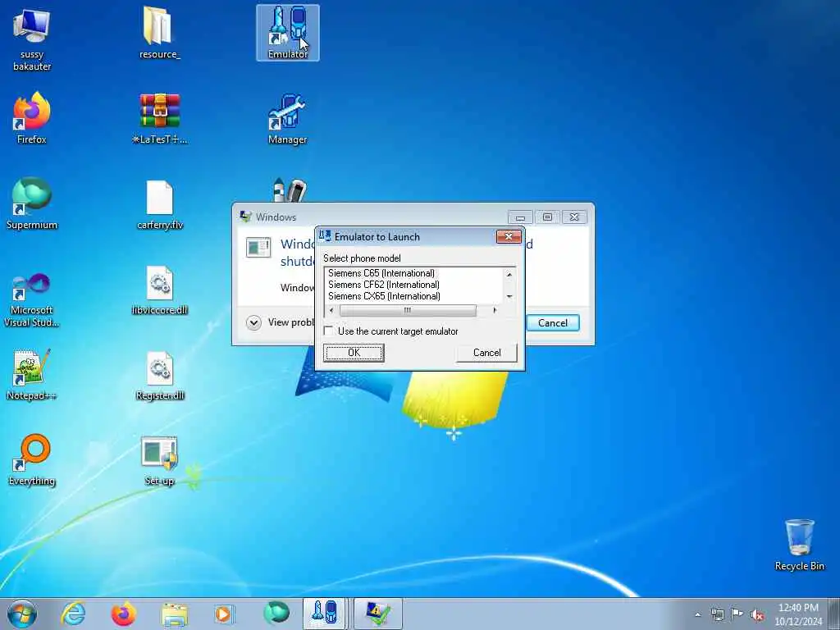Select the Register.dll file icon
This screenshot has width=840, height=630.
[159, 376]
